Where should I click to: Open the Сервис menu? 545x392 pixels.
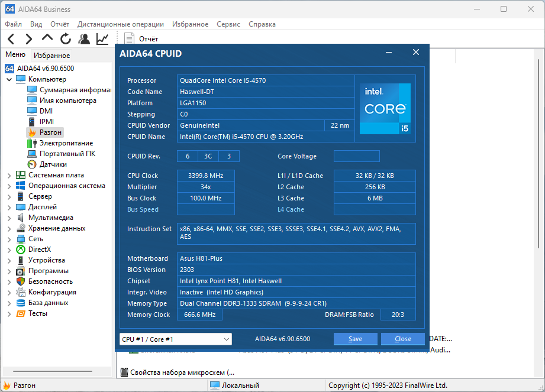[228, 24]
